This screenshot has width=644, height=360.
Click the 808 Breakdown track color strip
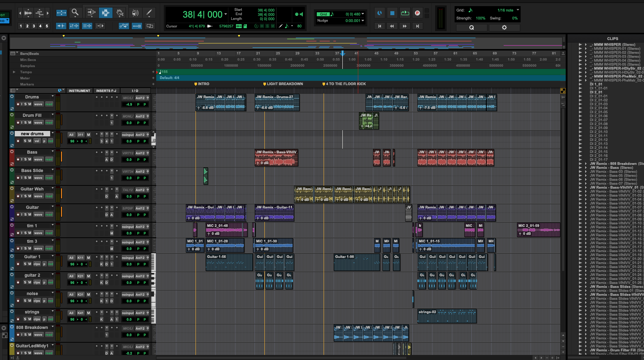coord(12,333)
